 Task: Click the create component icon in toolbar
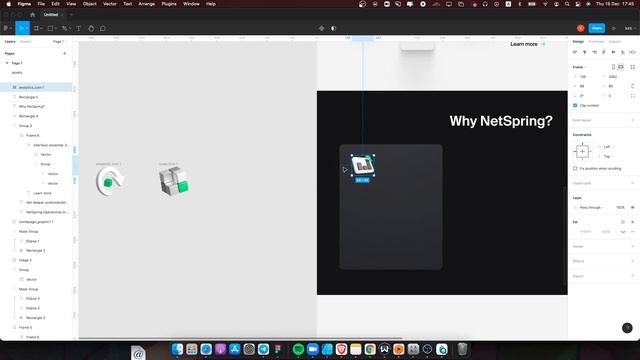(x=322, y=28)
